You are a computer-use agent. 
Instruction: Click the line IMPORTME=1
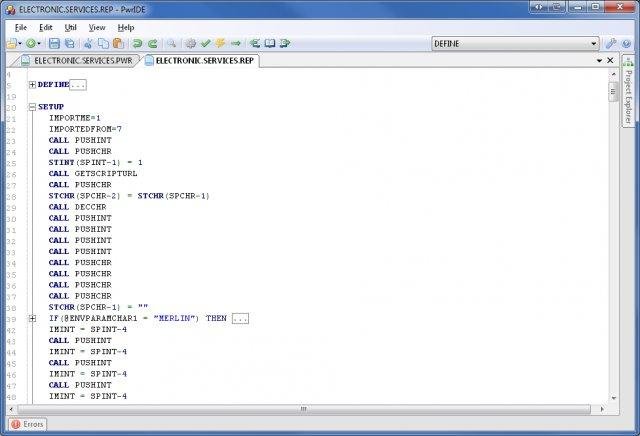75,118
